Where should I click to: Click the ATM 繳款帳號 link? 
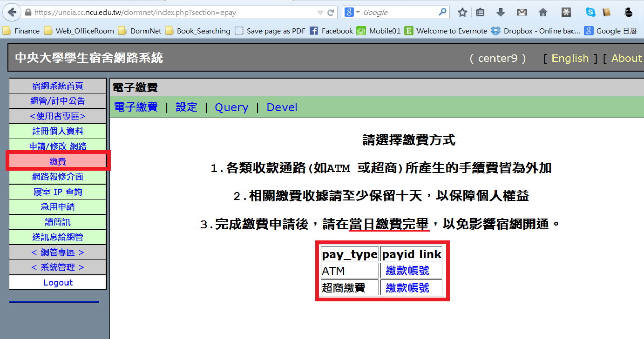(407, 271)
